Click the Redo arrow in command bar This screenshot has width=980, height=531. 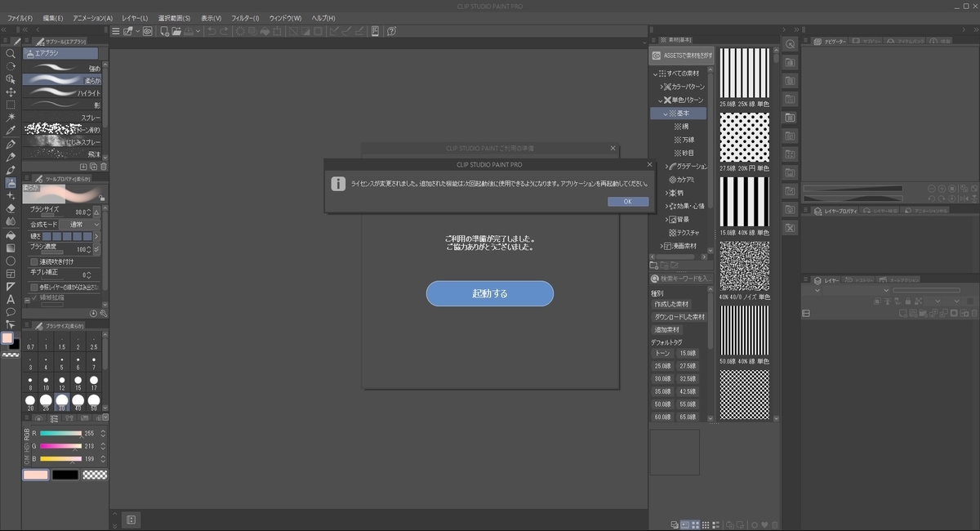[225, 31]
